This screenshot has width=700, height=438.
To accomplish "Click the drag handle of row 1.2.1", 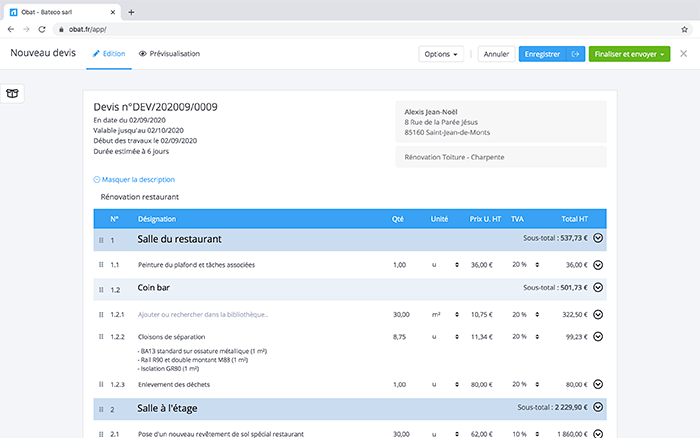I will tap(101, 314).
